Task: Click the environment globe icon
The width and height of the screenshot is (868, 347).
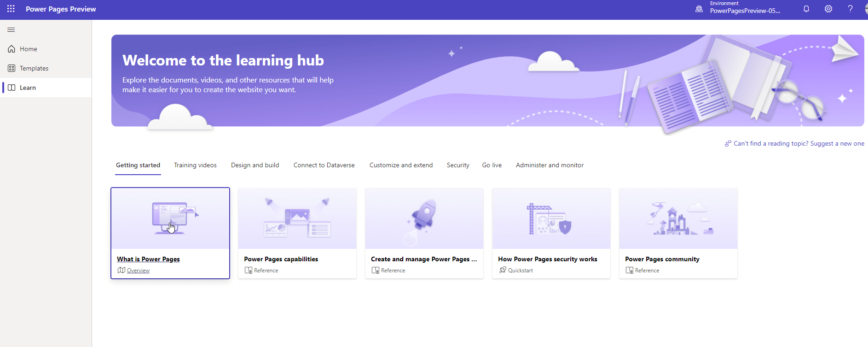Action: coord(699,9)
